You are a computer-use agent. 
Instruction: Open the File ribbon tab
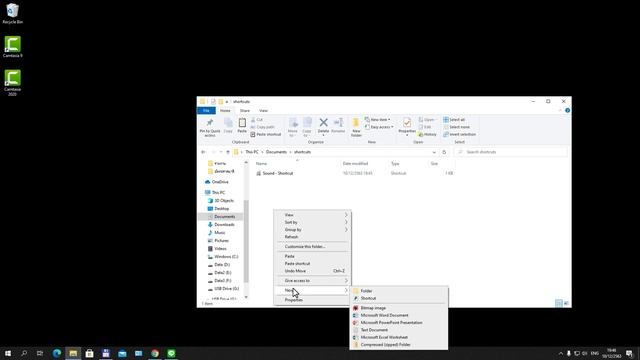click(x=206, y=111)
